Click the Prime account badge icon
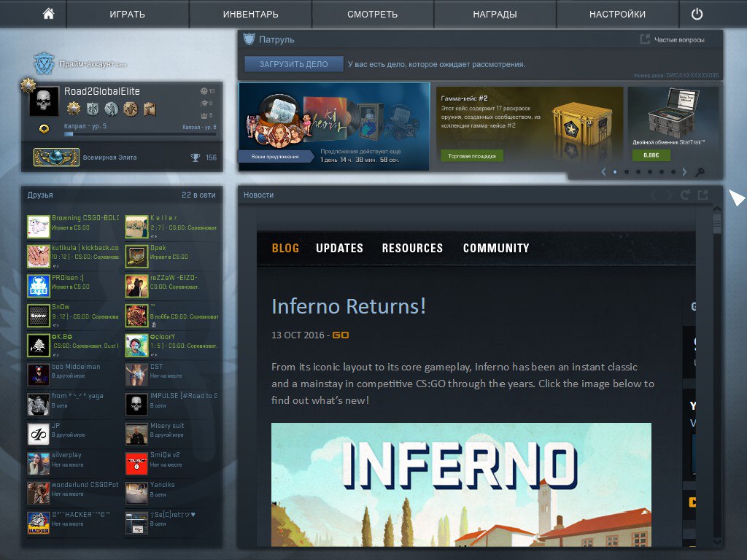The image size is (747, 560). coord(44,63)
